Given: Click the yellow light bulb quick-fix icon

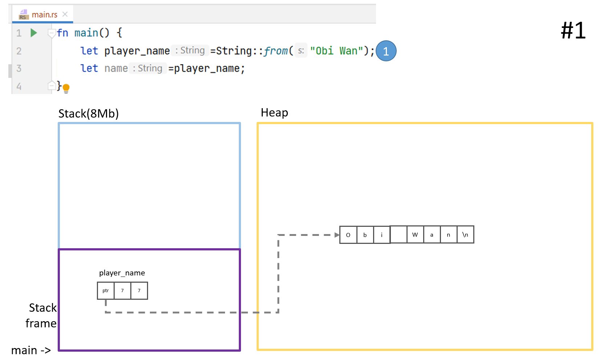Looking at the screenshot, I should [x=66, y=88].
